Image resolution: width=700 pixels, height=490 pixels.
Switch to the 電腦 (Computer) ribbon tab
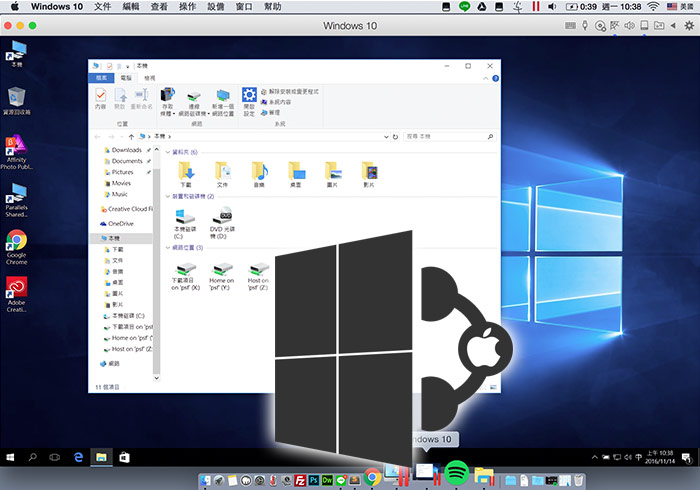[x=126, y=78]
